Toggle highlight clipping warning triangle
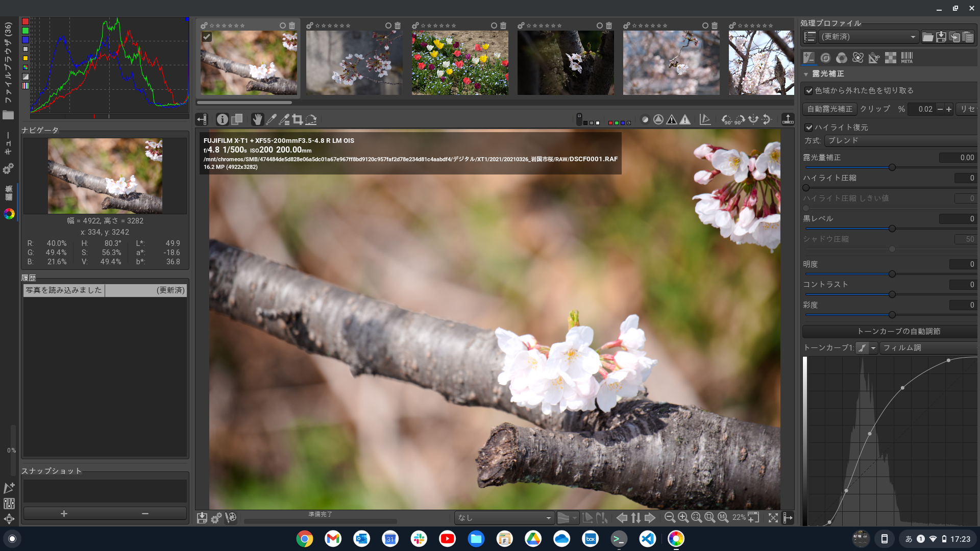The width and height of the screenshot is (980, 551). coord(685,119)
